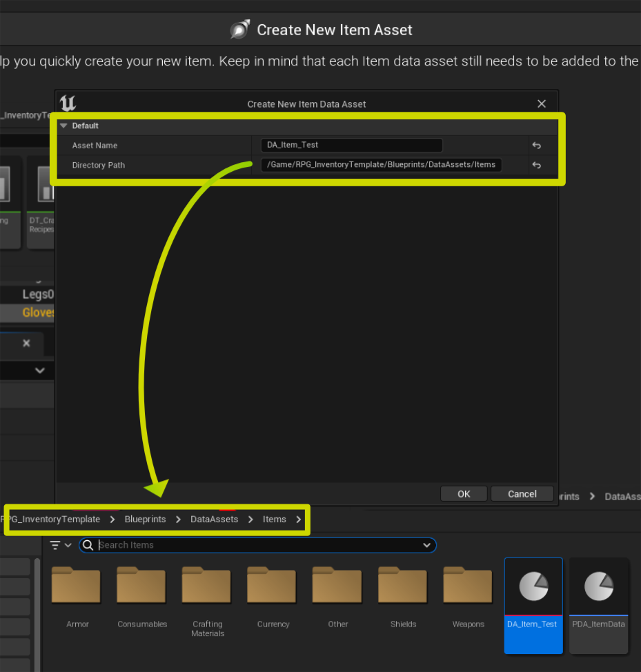Cancel the new item data asset dialog
641x672 pixels.
click(x=522, y=494)
